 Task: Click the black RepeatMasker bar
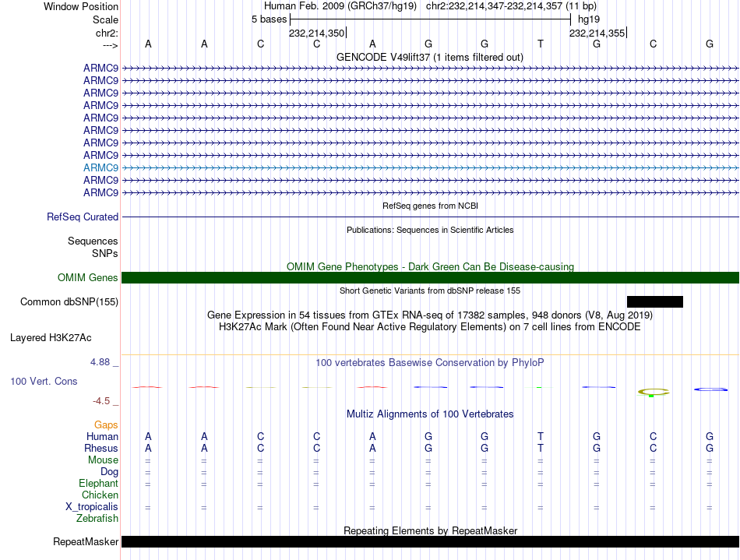coord(430,541)
